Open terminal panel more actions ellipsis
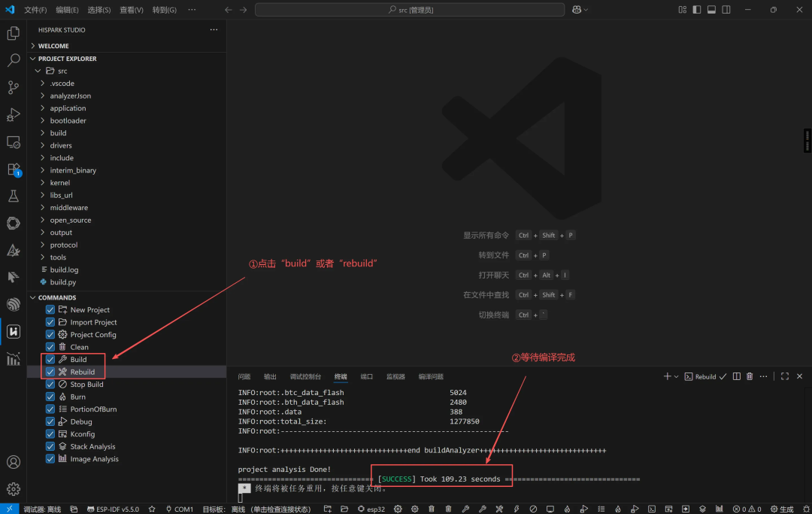Image resolution: width=812 pixels, height=514 pixels. point(763,376)
